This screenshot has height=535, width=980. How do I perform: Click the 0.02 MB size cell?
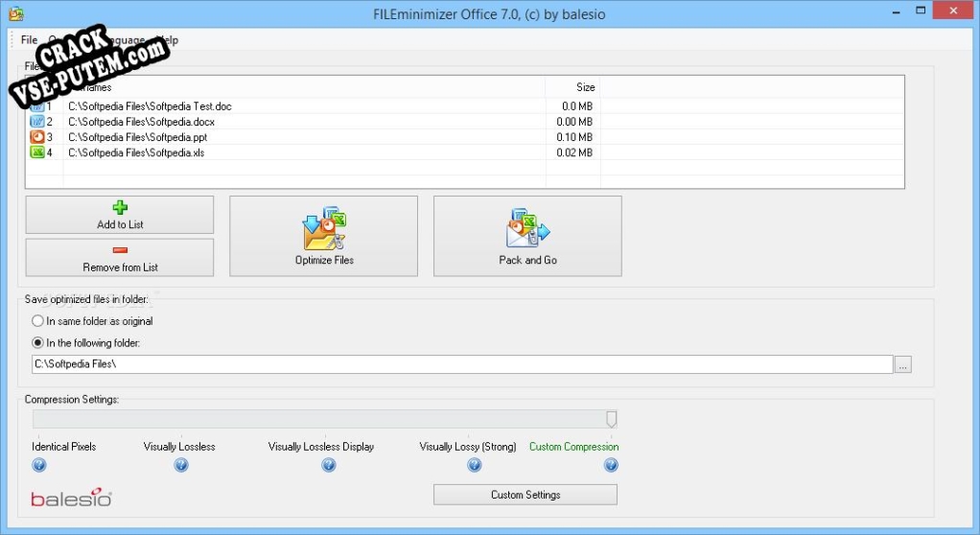[574, 153]
